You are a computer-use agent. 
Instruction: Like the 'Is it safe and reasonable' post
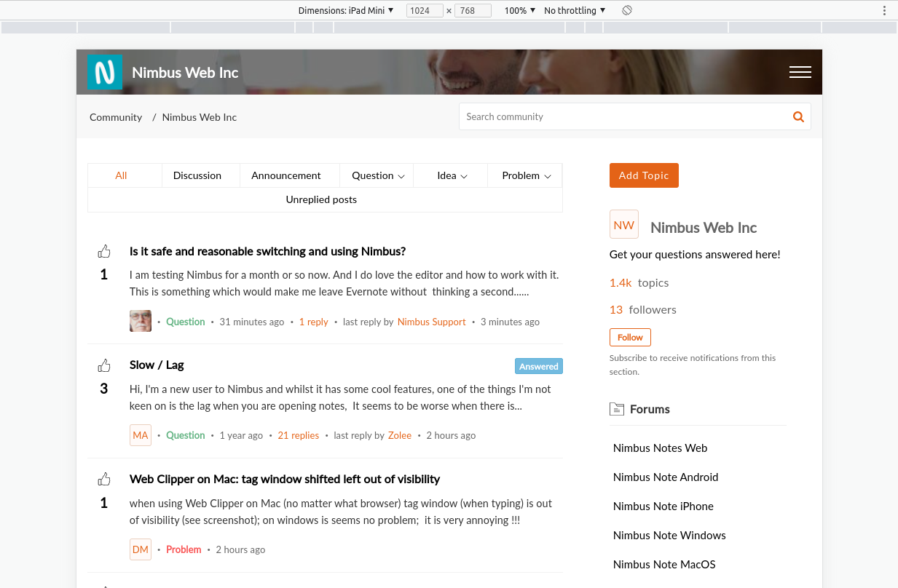104,252
